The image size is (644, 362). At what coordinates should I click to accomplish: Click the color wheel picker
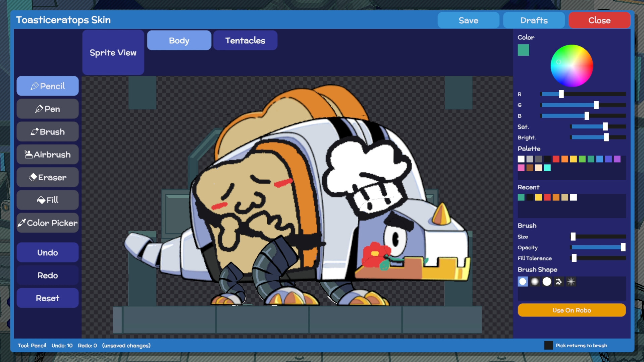pyautogui.click(x=572, y=66)
